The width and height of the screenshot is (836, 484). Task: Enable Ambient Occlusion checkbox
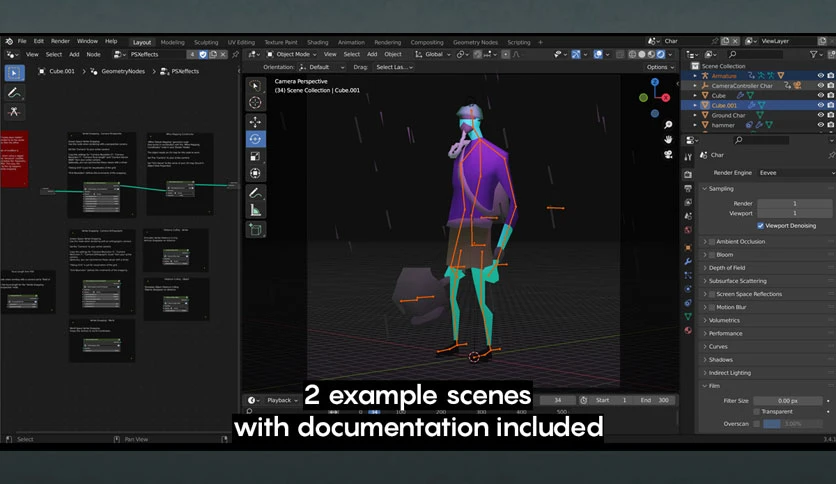coord(712,241)
